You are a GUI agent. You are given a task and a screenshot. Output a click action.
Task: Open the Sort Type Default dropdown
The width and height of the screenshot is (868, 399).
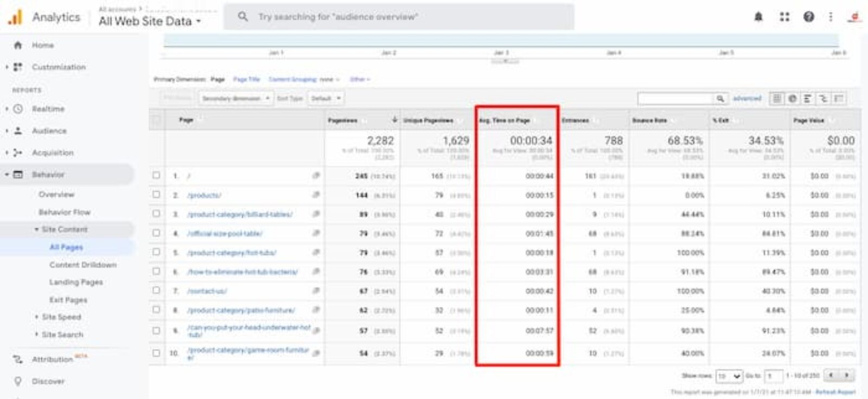[x=326, y=99]
